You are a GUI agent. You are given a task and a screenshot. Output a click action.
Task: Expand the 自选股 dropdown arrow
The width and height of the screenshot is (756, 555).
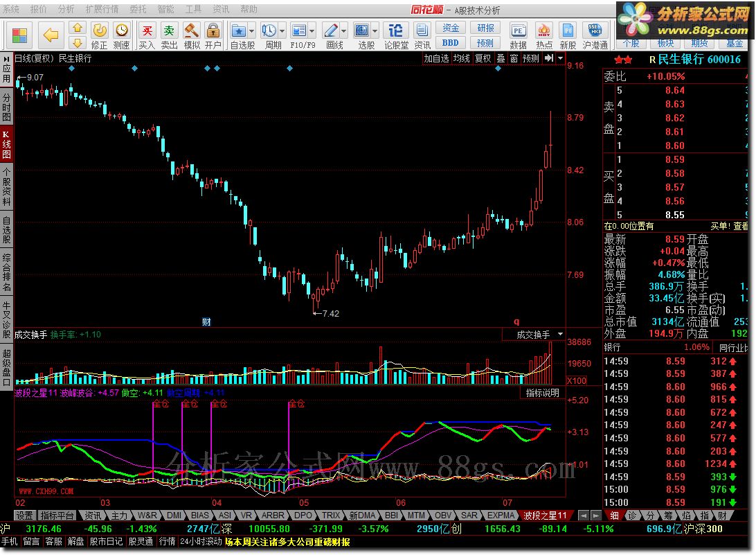252,31
